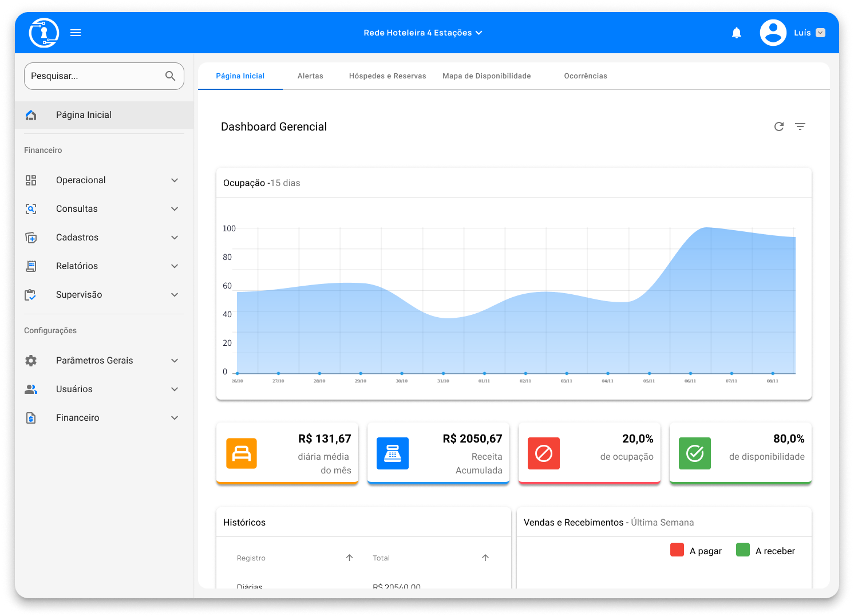Click the blue cash register icon
Image resolution: width=854 pixels, height=616 pixels.
393,453
